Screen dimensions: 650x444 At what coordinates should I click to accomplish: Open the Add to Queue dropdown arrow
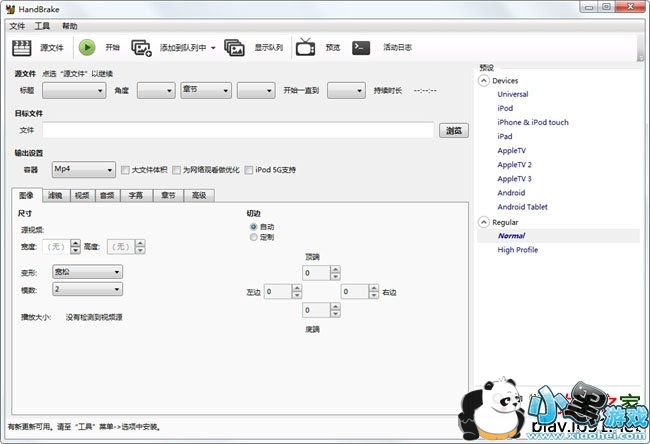(213, 48)
